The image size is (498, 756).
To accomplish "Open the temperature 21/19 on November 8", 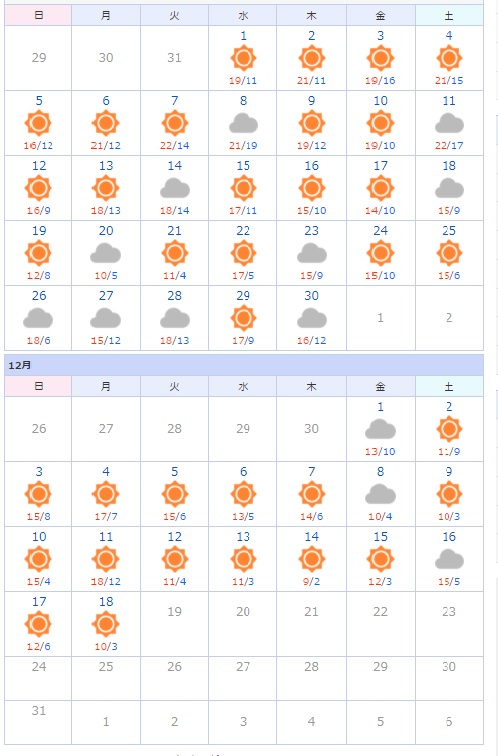I will click(x=243, y=145).
